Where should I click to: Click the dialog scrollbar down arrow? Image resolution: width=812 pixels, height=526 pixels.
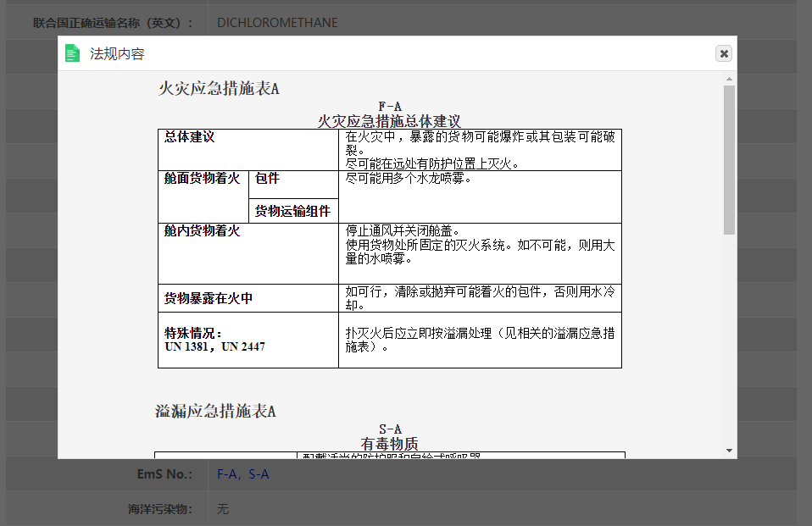point(729,451)
